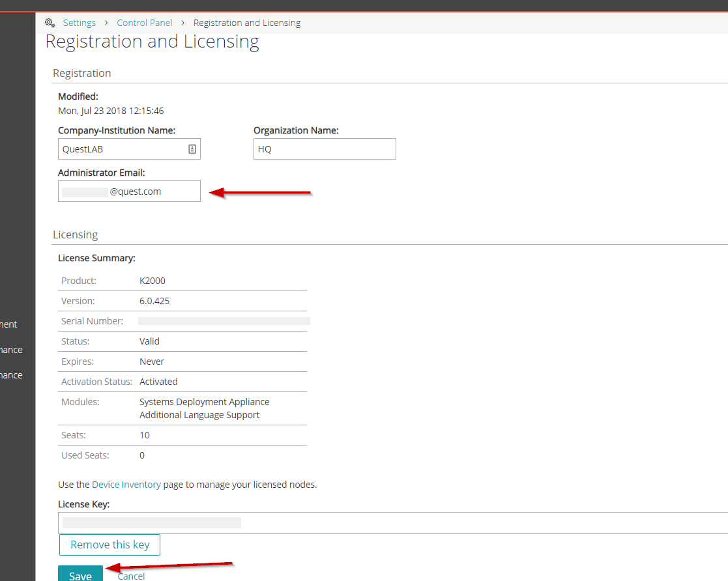Click the Registration and Licensing page heading
728x581 pixels.
[x=153, y=42]
